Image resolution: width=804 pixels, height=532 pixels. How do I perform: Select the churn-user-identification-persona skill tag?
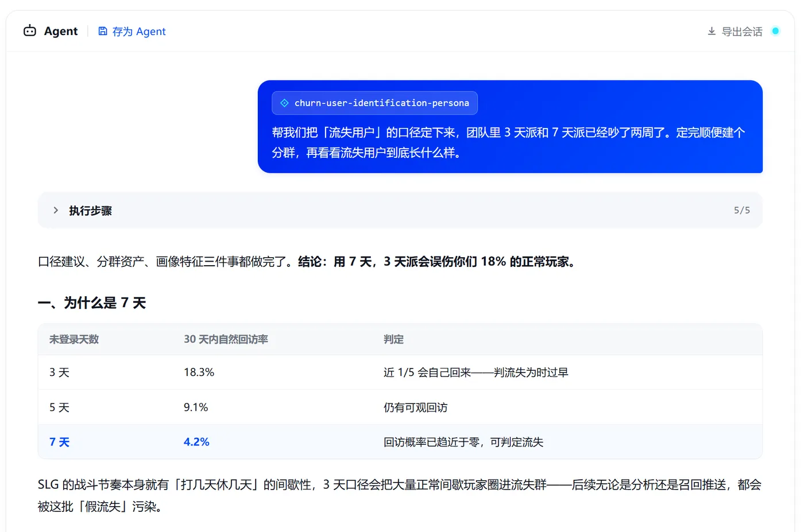point(374,103)
